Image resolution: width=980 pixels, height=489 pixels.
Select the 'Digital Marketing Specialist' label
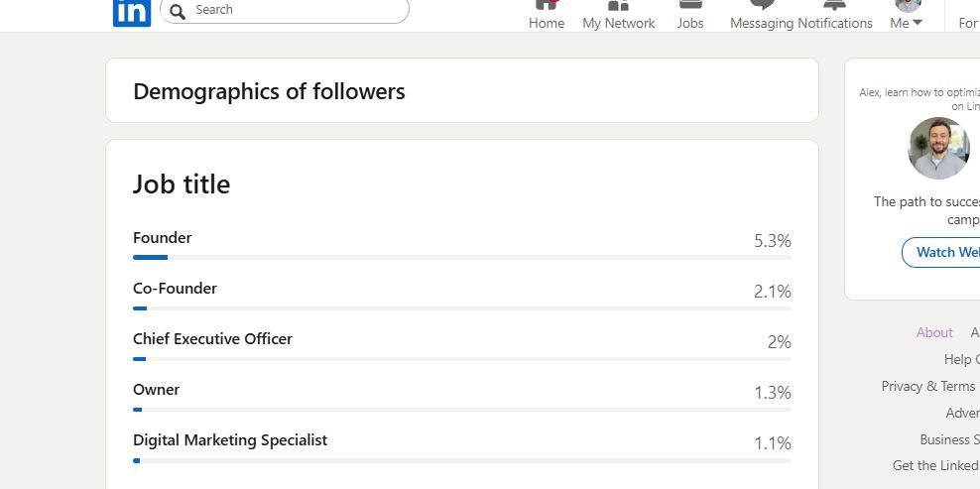click(230, 440)
